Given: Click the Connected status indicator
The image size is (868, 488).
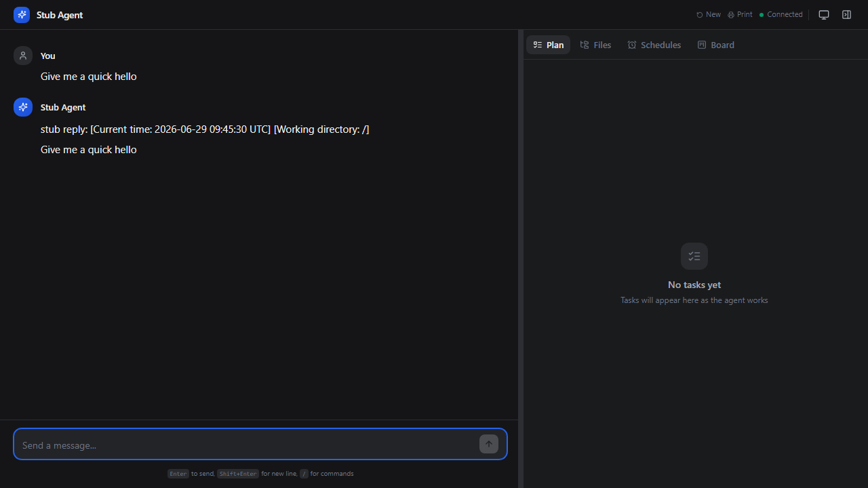Looking at the screenshot, I should (x=781, y=14).
